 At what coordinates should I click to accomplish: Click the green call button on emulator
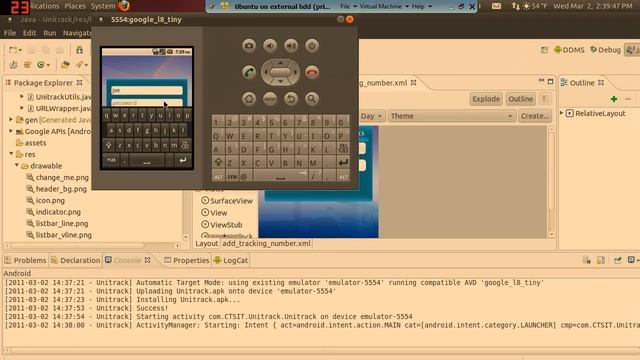point(249,72)
